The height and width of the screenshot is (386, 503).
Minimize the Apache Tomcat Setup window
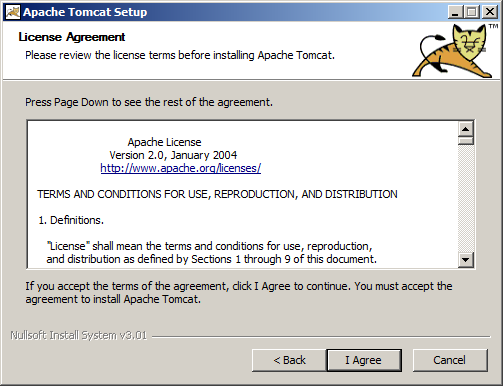pyautogui.click(x=455, y=12)
